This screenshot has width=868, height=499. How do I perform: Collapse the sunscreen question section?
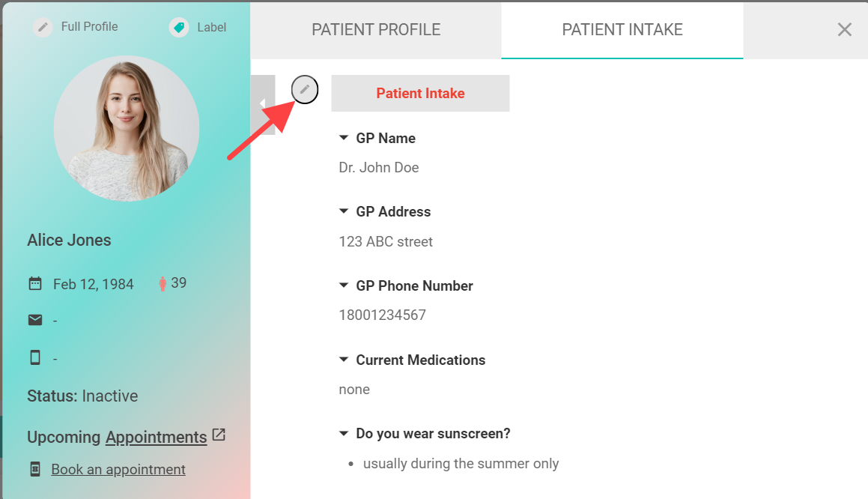tap(344, 433)
